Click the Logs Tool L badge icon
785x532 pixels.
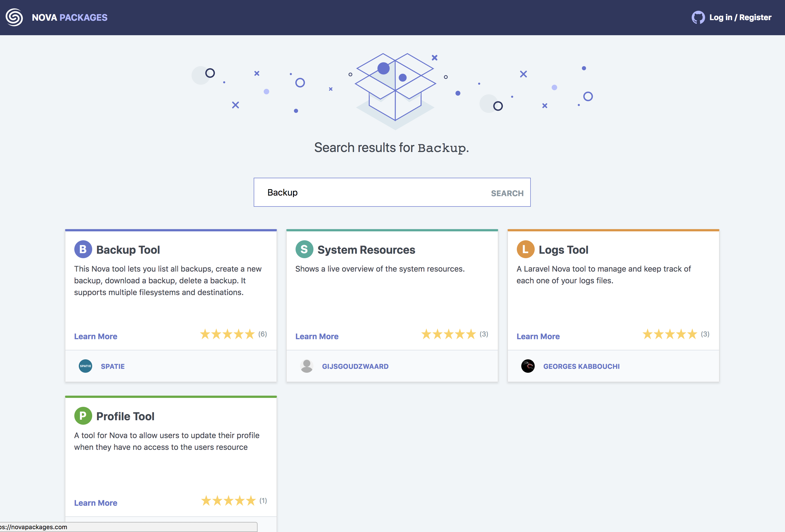pyautogui.click(x=525, y=249)
